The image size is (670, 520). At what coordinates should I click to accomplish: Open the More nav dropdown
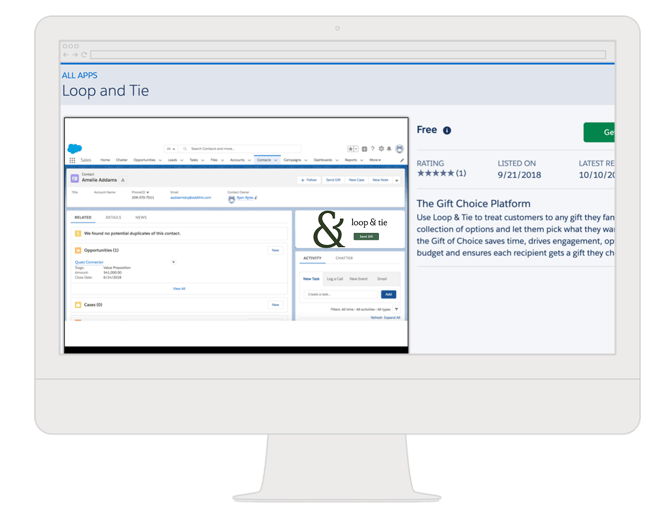[375, 160]
